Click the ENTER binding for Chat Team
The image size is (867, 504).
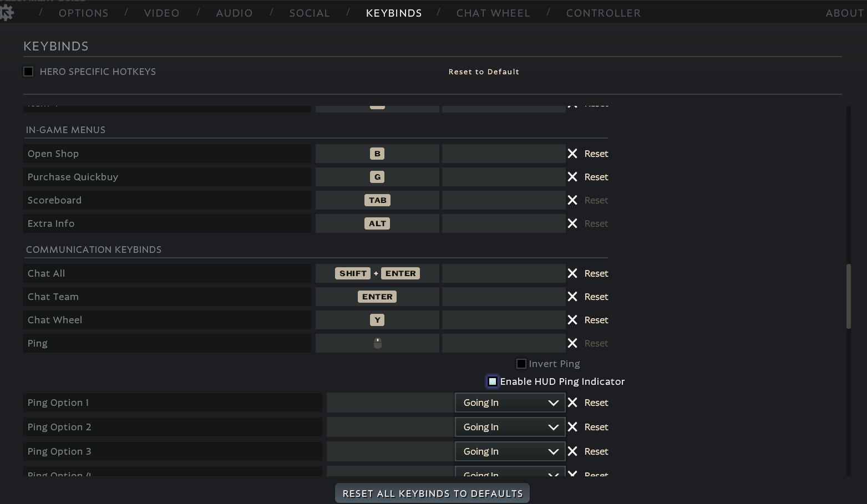point(377,297)
